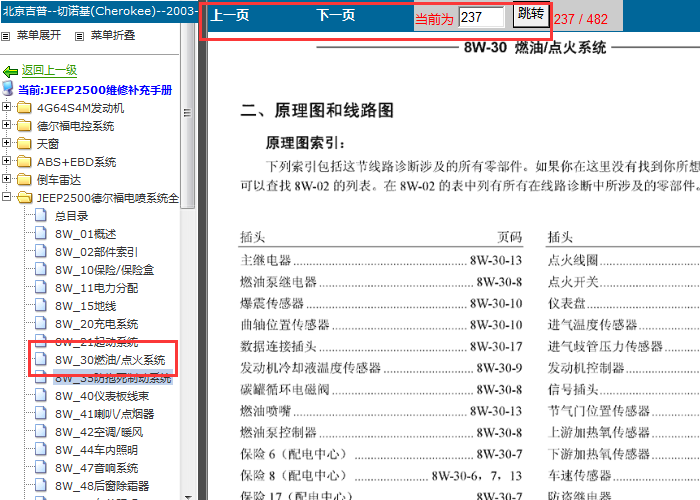This screenshot has height=500, width=700.
Task: Open 8W_11电力分配 document
Action: tap(96, 288)
